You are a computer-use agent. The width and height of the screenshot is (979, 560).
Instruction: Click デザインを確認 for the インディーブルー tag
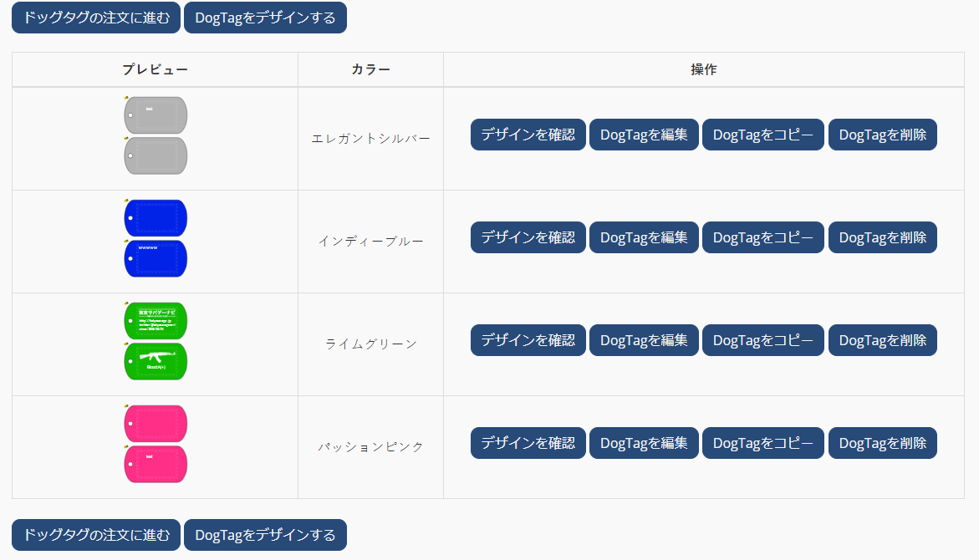pos(528,237)
